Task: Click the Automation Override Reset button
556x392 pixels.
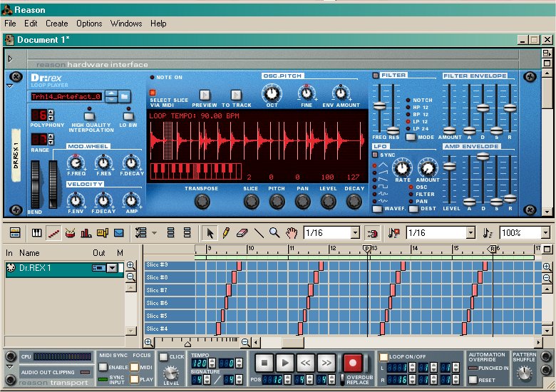Action: [473, 380]
